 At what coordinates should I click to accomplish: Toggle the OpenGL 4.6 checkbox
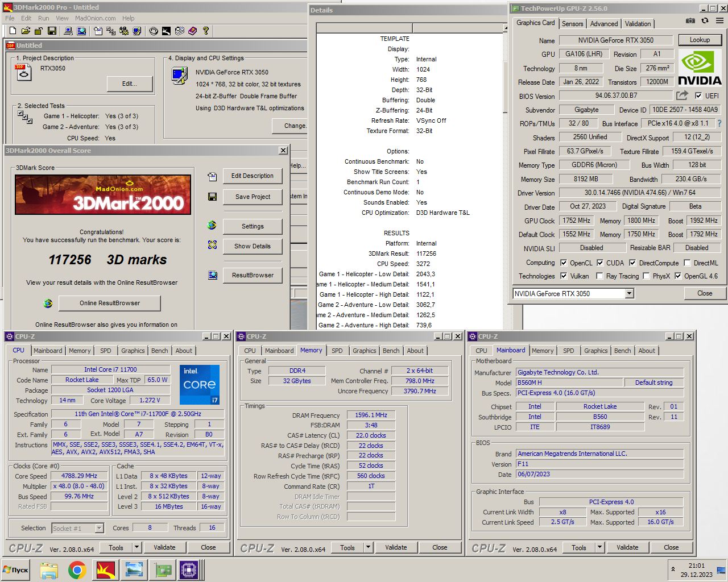(x=678, y=276)
